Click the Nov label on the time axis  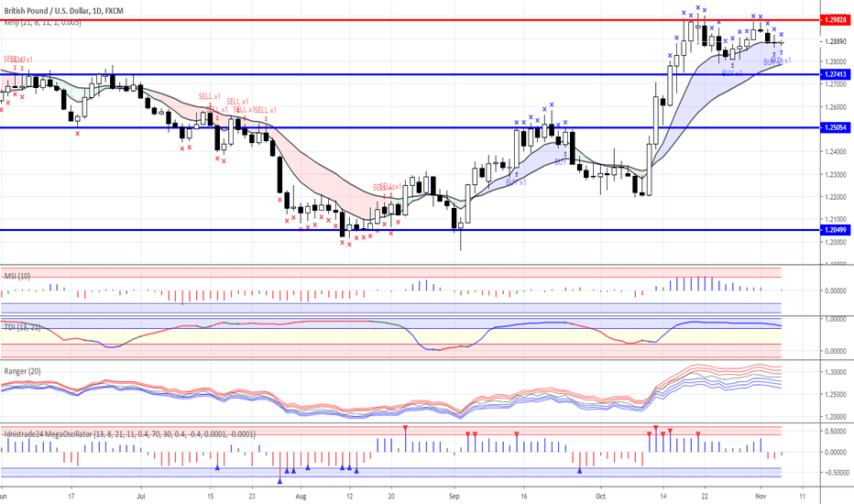coord(761,496)
